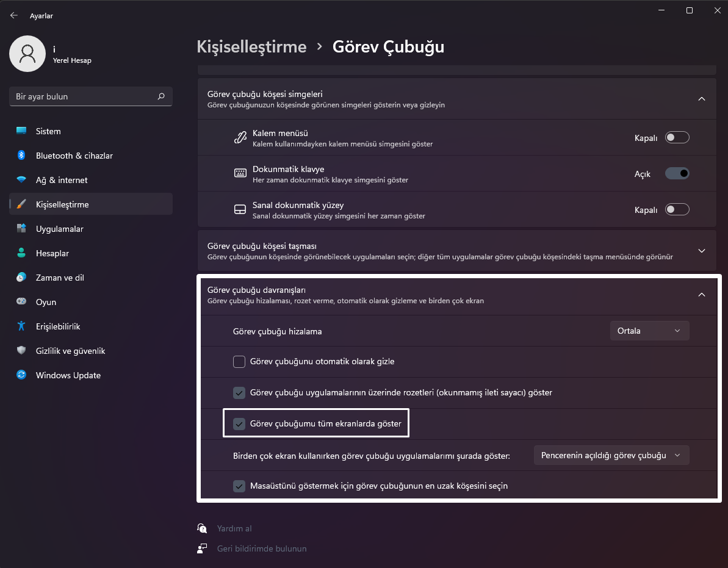The image size is (728, 568).
Task: Go to the Uygulamalar settings category
Action: click(x=59, y=229)
